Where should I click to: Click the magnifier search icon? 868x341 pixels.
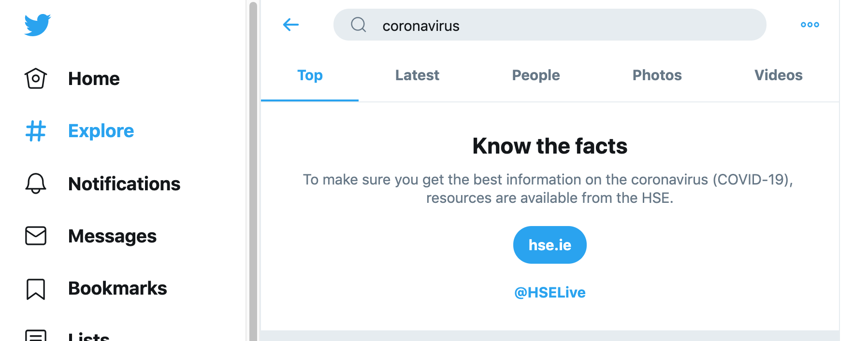tap(359, 25)
